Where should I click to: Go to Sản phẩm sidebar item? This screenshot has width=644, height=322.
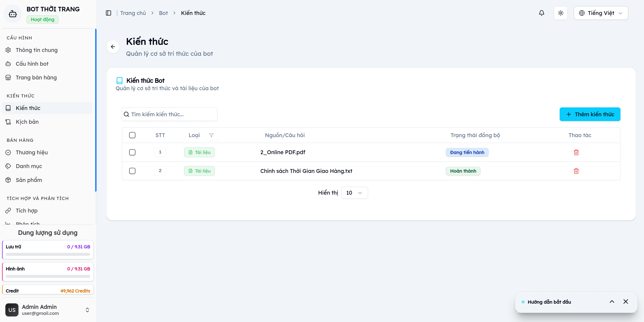(x=29, y=180)
